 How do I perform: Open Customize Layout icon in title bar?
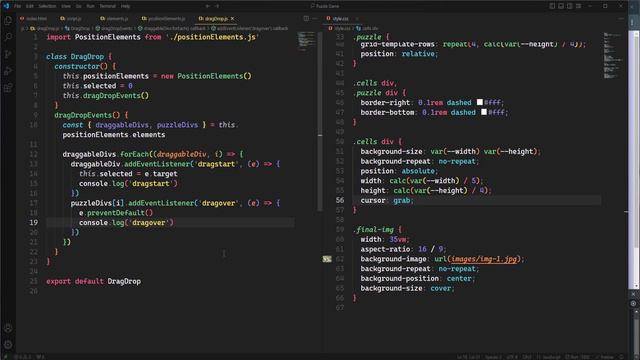point(578,6)
